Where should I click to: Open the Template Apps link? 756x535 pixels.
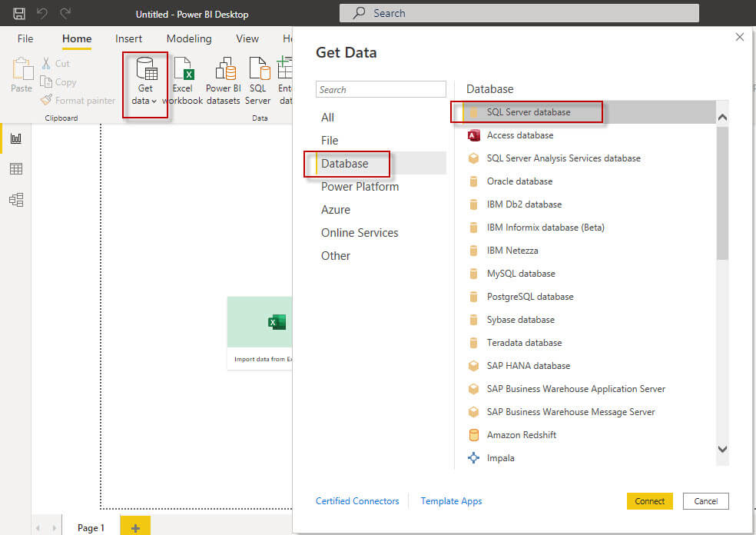(x=451, y=501)
